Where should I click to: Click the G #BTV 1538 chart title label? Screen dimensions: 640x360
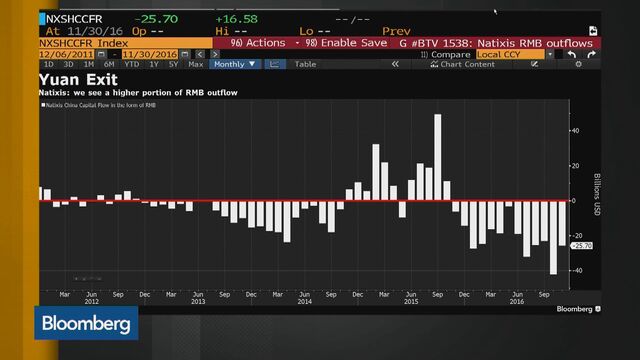(496, 43)
